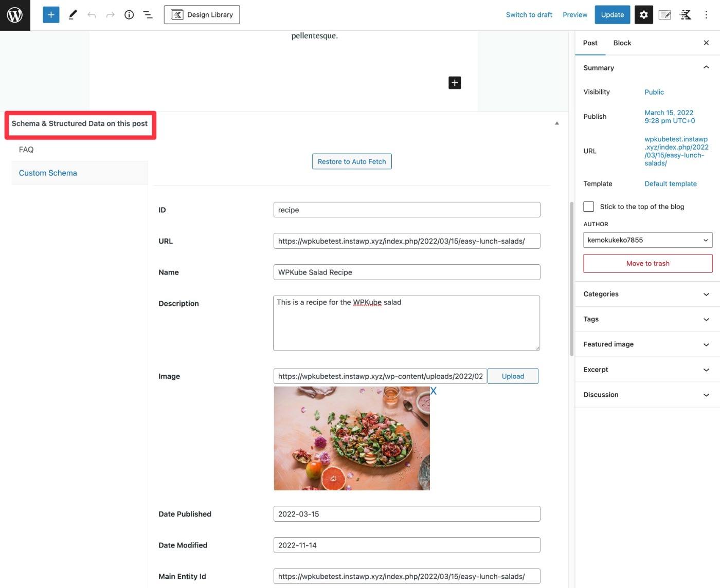Viewport: 720px width, 588px height.
Task: Preview the post
Action: 575,15
